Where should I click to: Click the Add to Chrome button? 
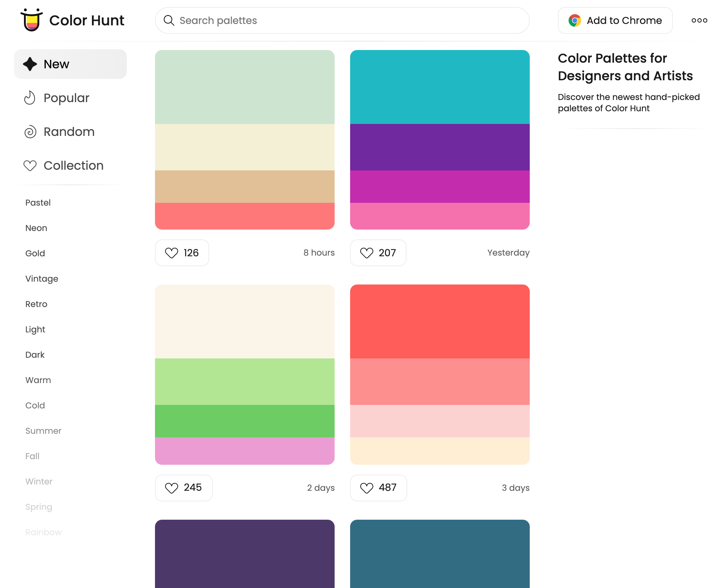click(615, 20)
